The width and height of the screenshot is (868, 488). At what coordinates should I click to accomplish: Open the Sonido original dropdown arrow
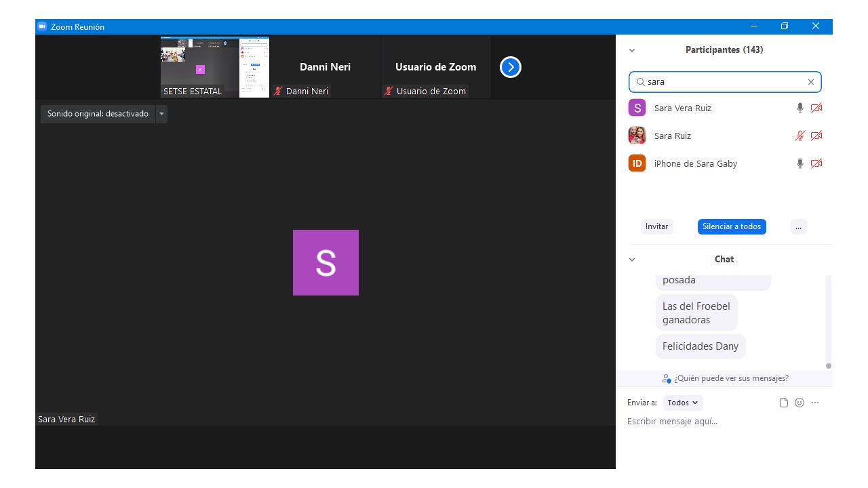pyautogui.click(x=161, y=114)
